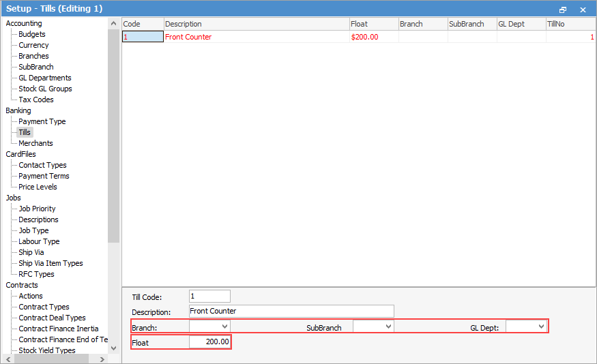Click the Till Code input field

209,297
